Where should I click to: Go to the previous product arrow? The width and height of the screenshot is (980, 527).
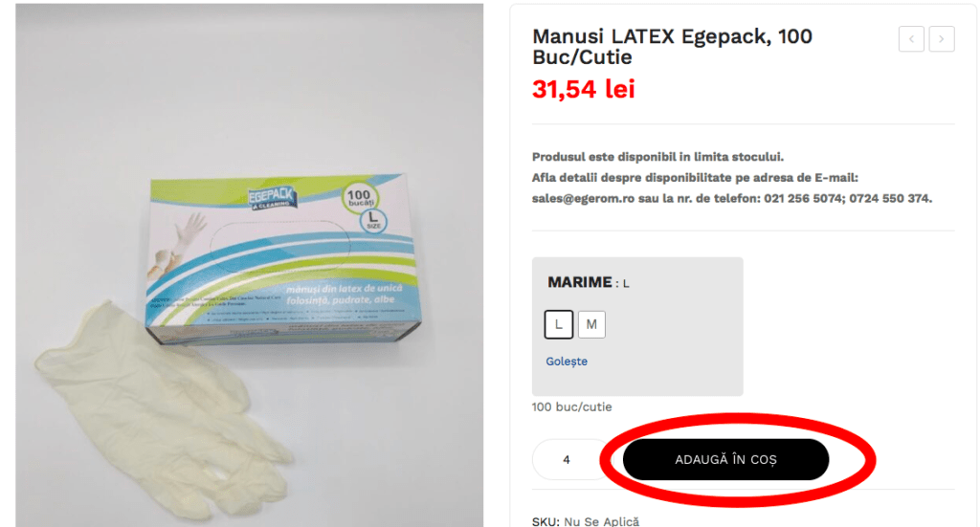pos(911,39)
